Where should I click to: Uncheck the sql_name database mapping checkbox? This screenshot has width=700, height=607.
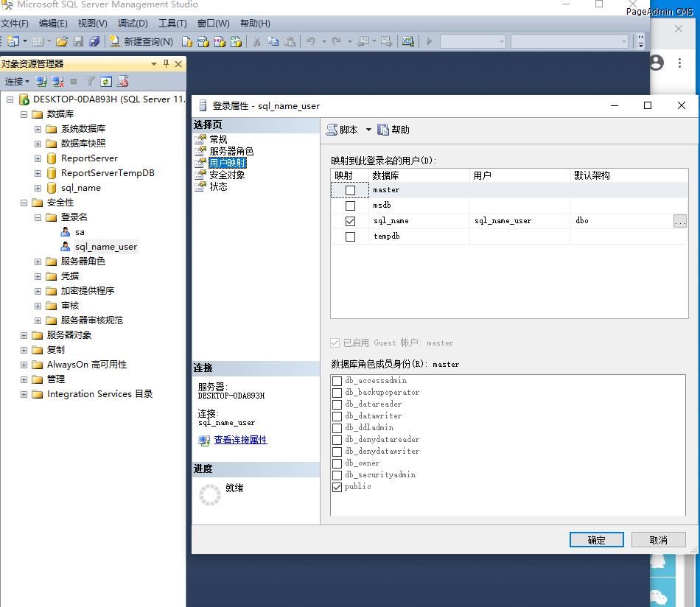351,222
